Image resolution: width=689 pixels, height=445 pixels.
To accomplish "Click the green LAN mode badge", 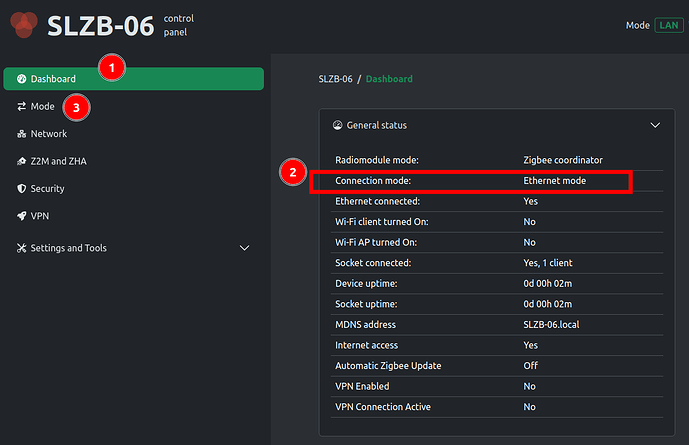I will tap(669, 25).
